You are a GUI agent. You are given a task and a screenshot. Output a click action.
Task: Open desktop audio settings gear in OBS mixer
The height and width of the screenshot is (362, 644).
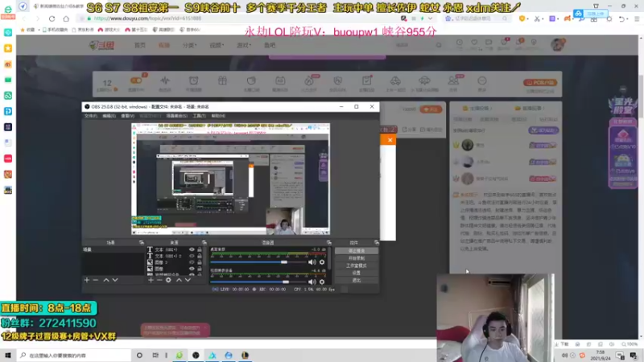point(322,262)
